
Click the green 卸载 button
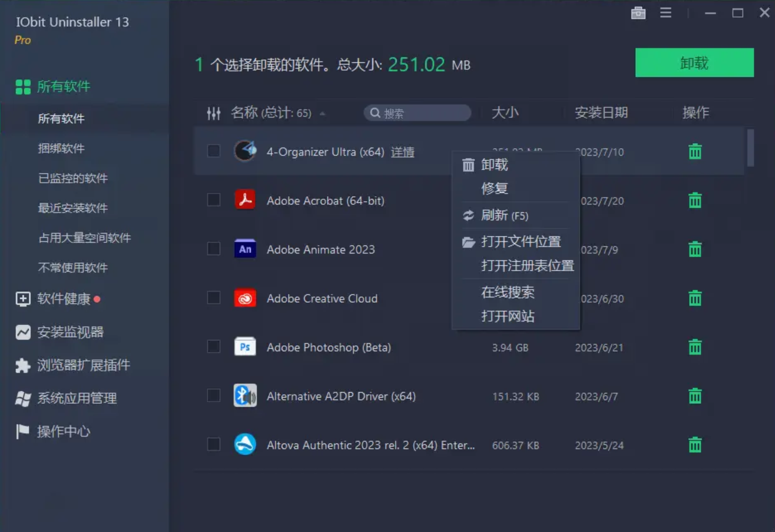click(694, 62)
